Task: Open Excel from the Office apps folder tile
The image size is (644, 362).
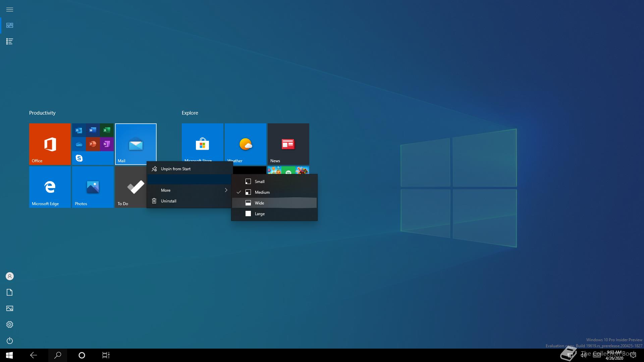Action: [107, 130]
